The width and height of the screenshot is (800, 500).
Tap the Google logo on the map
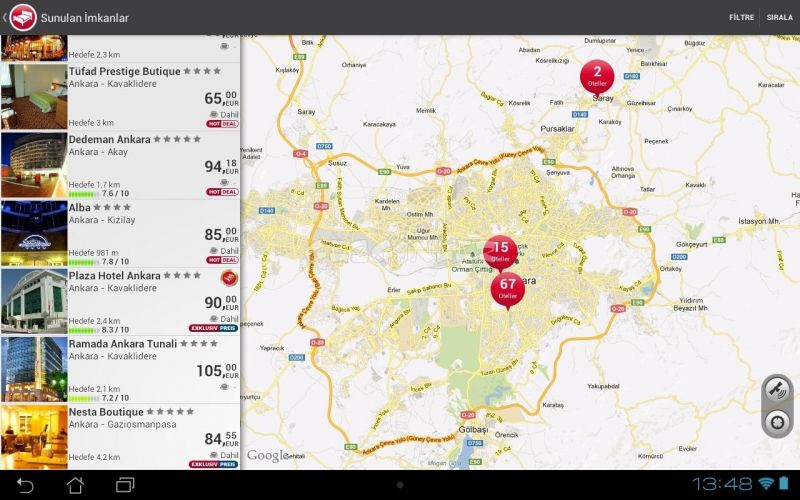pos(268,456)
